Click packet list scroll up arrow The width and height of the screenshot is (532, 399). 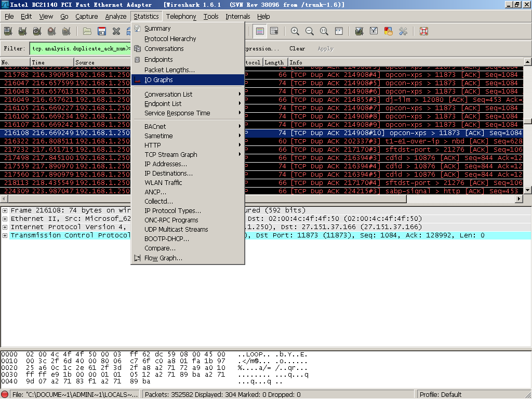(x=528, y=62)
